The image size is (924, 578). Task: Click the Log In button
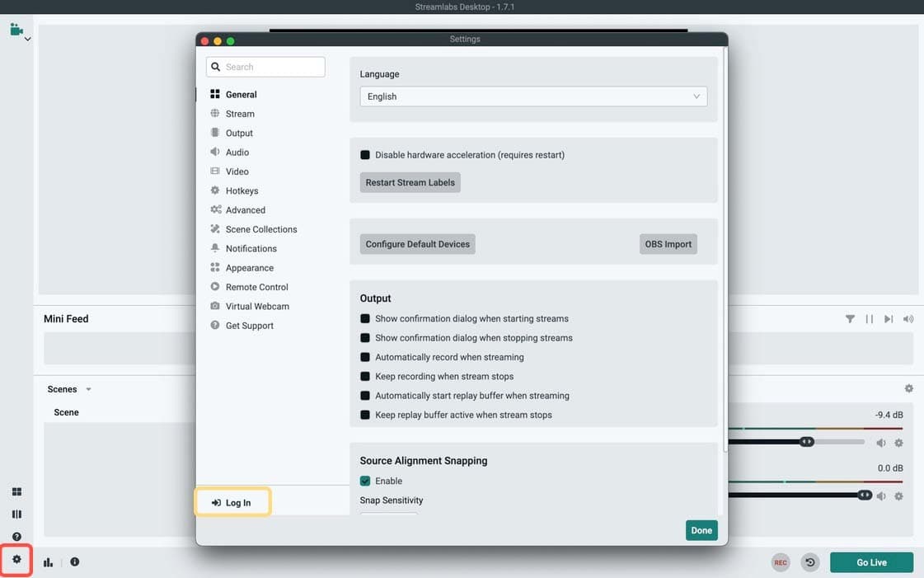pyautogui.click(x=232, y=501)
